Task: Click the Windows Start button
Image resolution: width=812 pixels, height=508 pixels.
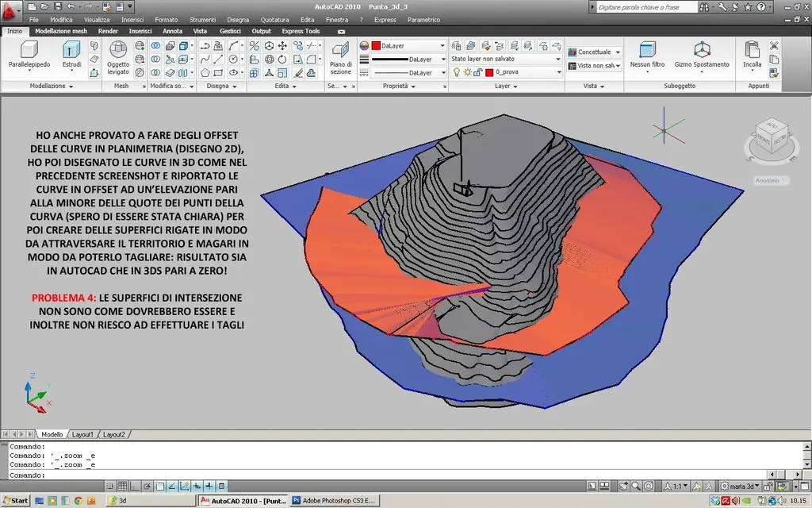Action: [x=16, y=501]
